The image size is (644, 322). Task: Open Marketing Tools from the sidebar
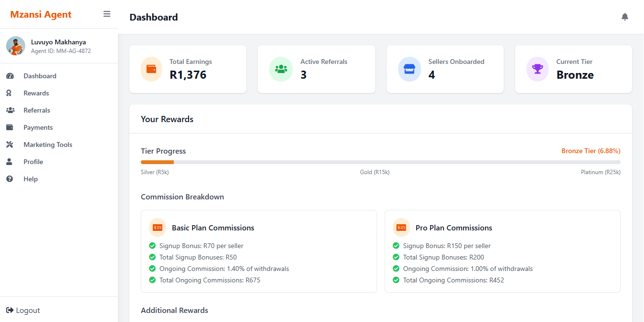[x=48, y=145]
